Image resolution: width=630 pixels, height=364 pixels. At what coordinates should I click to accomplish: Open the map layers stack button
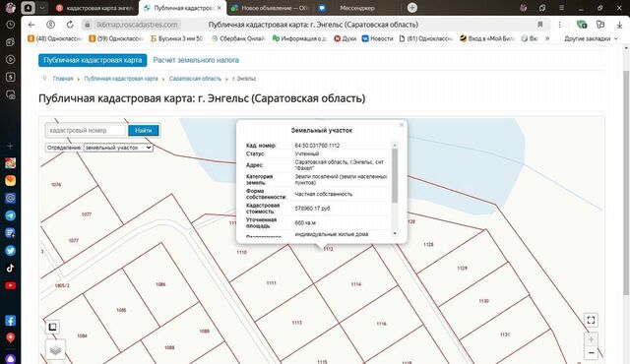click(55, 349)
